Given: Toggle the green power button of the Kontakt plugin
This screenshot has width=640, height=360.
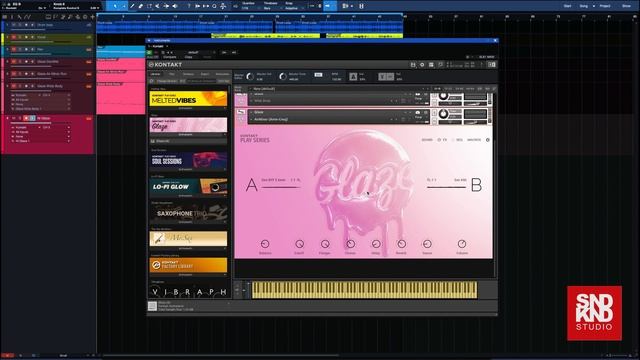Looking at the screenshot, I should tap(149, 52).
